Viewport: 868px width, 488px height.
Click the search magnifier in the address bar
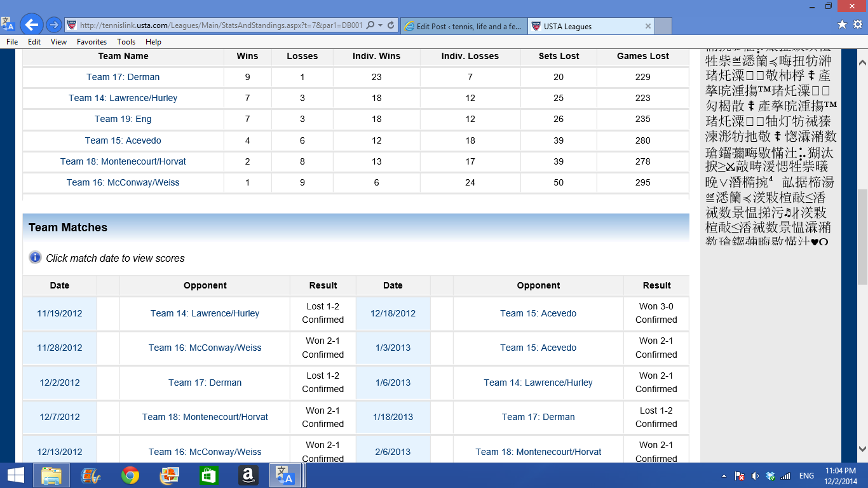point(370,26)
